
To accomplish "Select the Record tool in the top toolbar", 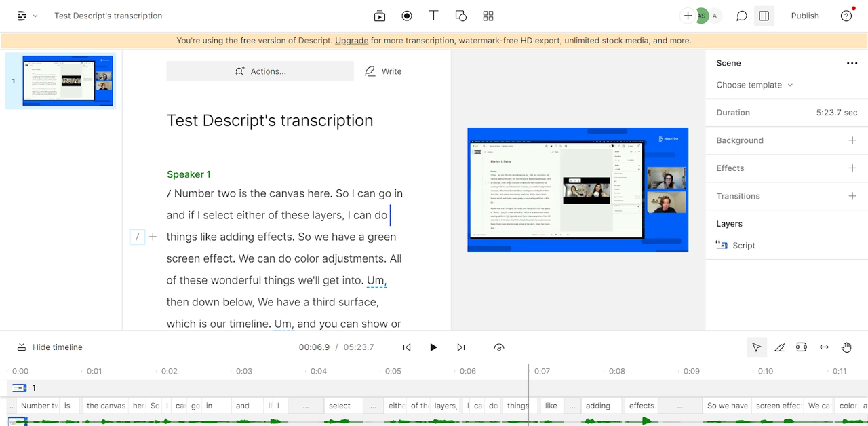I will [x=406, y=16].
